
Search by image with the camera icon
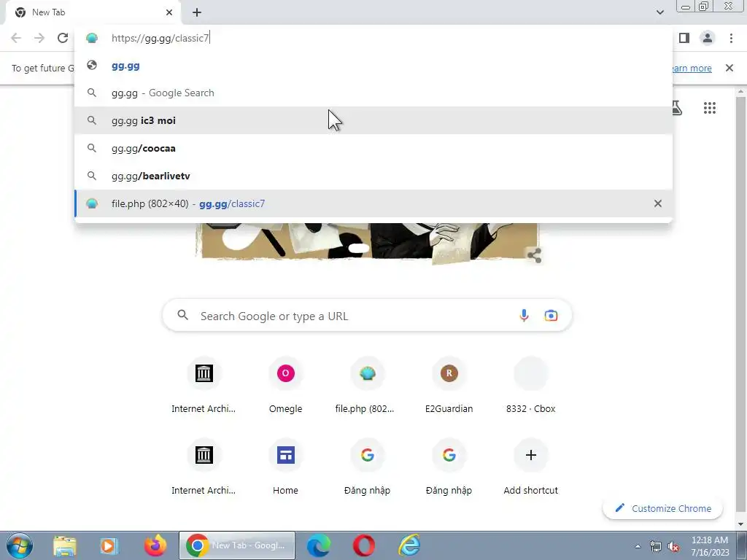tap(551, 315)
